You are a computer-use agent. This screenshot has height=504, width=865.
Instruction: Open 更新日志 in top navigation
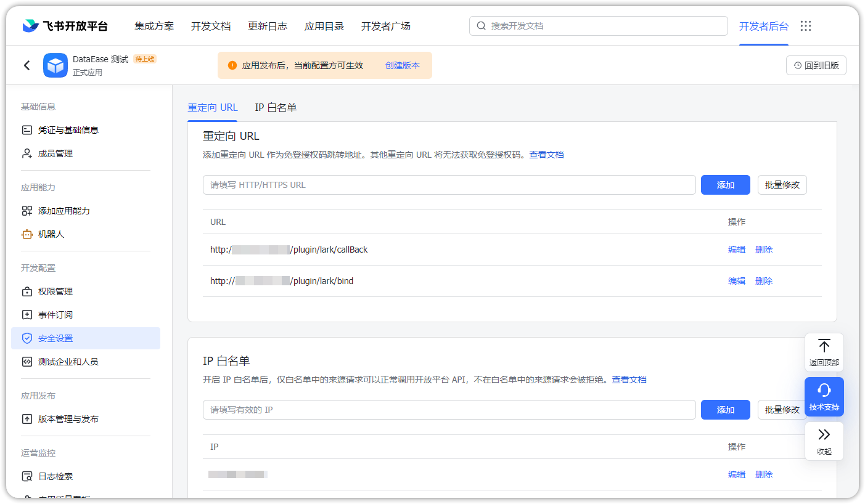pyautogui.click(x=268, y=26)
